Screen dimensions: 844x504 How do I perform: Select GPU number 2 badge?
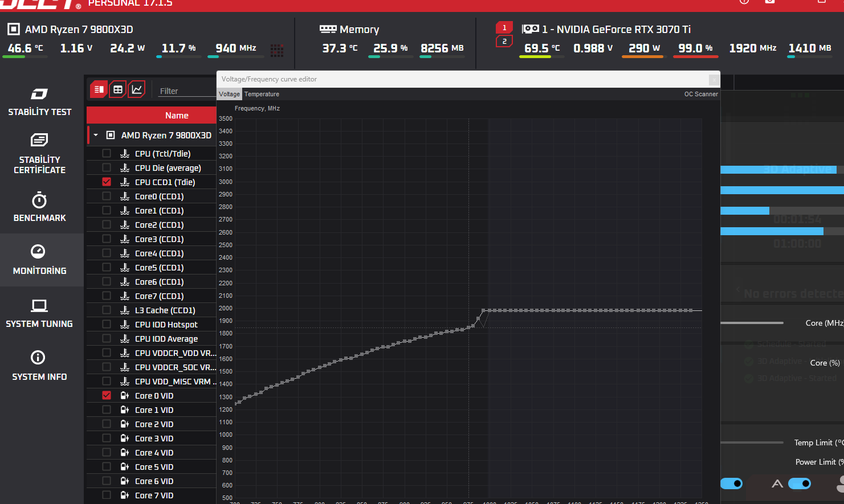[x=504, y=42]
